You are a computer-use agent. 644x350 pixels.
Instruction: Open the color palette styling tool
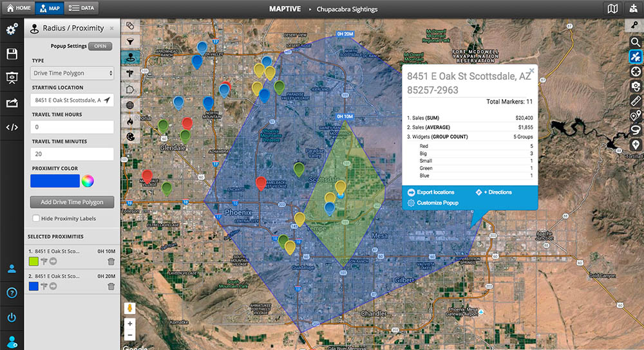130,136
